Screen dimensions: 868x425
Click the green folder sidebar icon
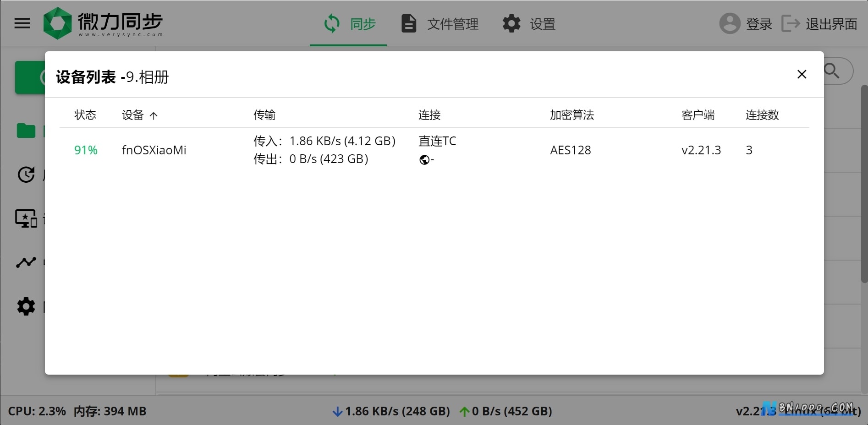(26, 131)
